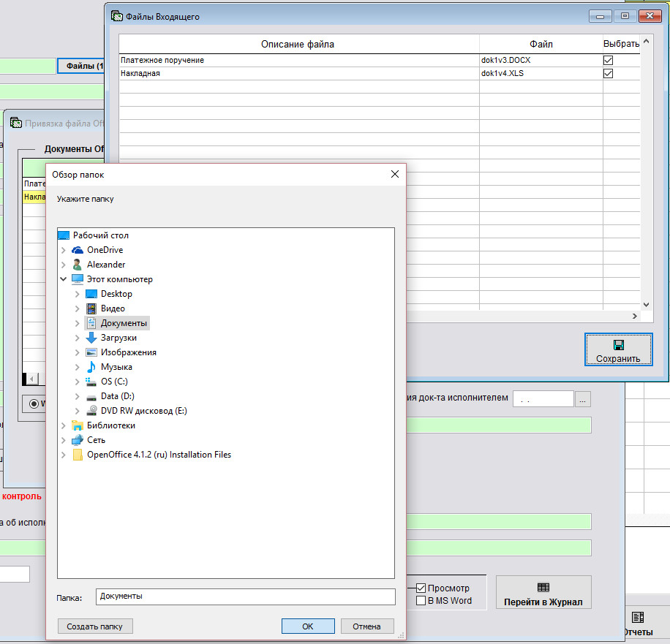The width and height of the screenshot is (670, 644).
Task: Click the Desktop folder icon
Action: pyautogui.click(x=91, y=294)
